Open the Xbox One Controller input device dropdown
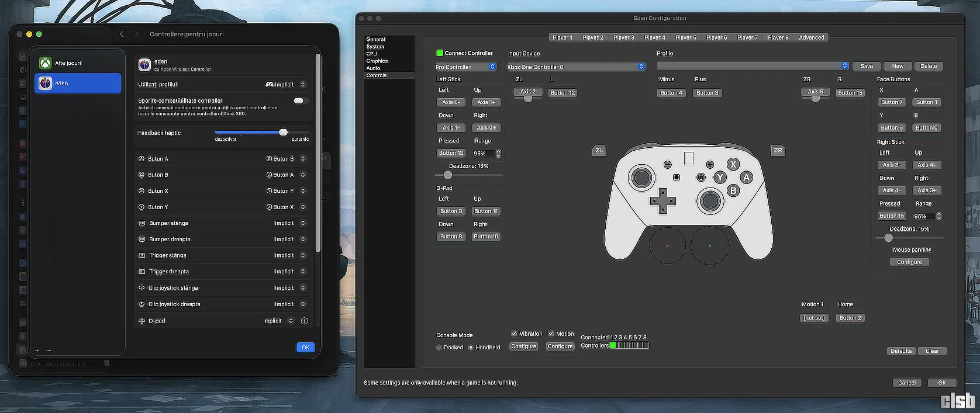This screenshot has height=413, width=980. (575, 67)
